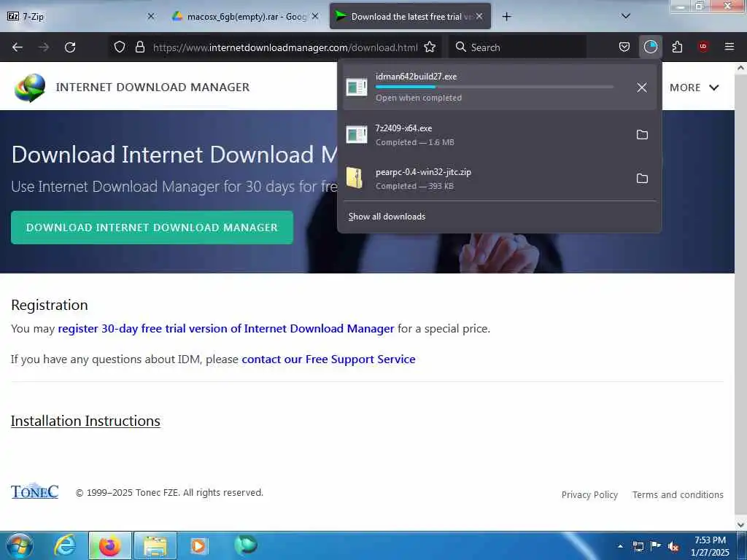Click the idman642build27.exe file icon
This screenshot has height=560, width=747.
click(356, 87)
